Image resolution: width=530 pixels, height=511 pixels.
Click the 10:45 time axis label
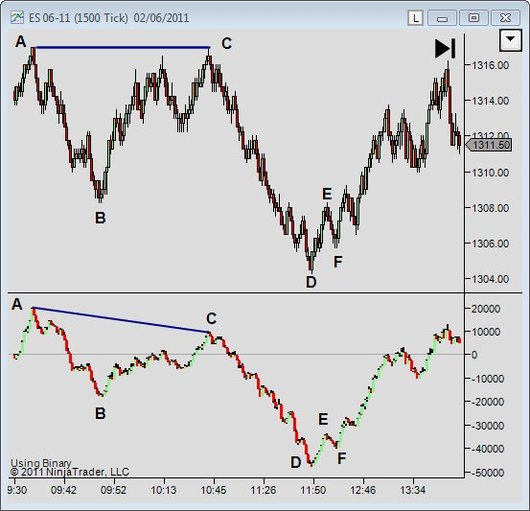[213, 490]
